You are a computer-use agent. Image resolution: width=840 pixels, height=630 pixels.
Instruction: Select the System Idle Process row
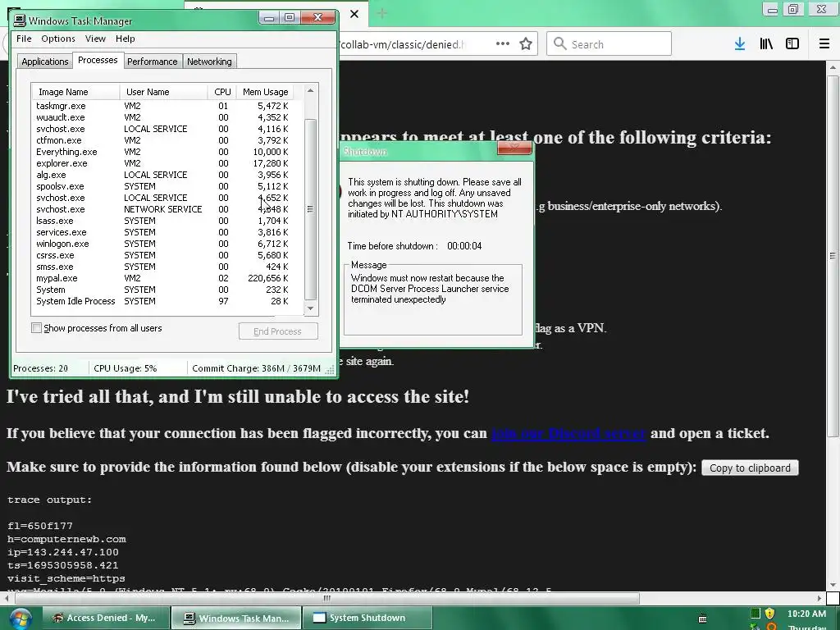click(x=167, y=301)
